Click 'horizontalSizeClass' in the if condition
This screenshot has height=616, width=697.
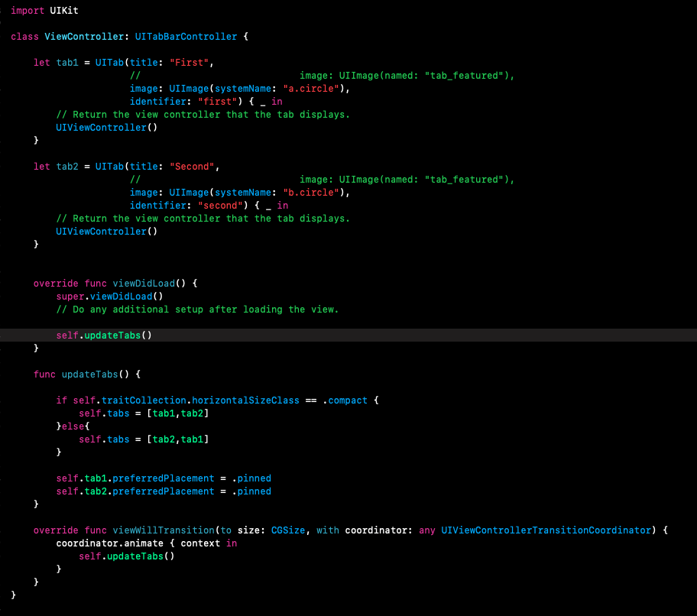coord(246,400)
